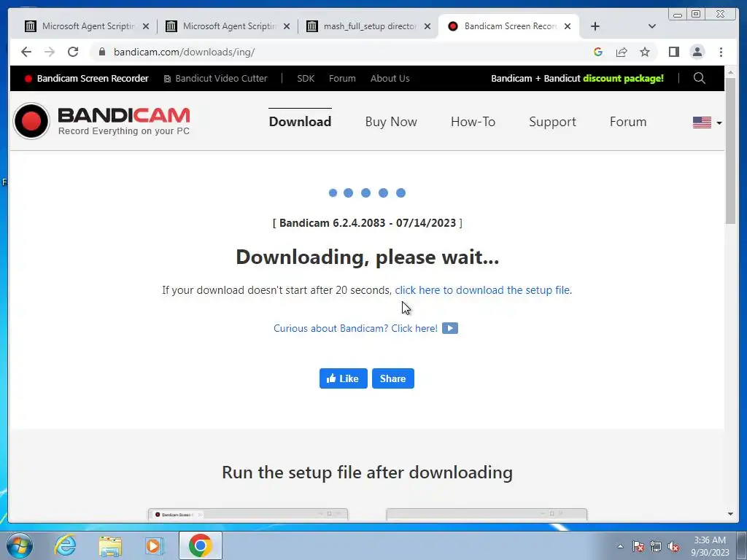This screenshot has height=560, width=747.
Task: Bookmark this page with the star icon
Action: (645, 52)
